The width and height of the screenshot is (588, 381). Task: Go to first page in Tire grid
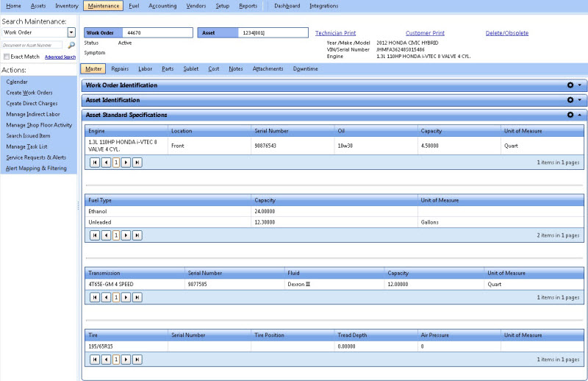tap(95, 360)
